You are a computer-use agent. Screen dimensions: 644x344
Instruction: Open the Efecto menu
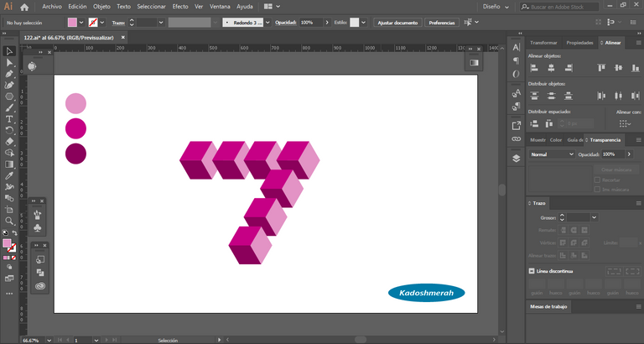pyautogui.click(x=180, y=6)
